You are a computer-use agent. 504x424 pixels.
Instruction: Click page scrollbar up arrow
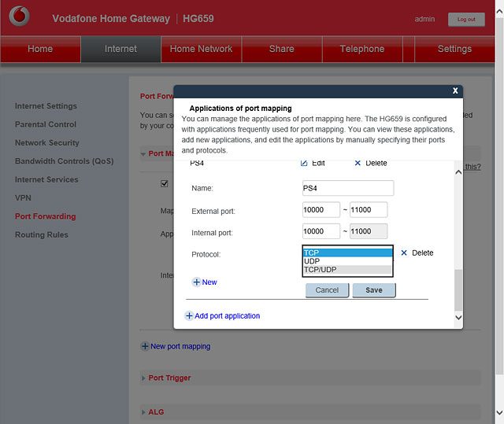[499, 12]
